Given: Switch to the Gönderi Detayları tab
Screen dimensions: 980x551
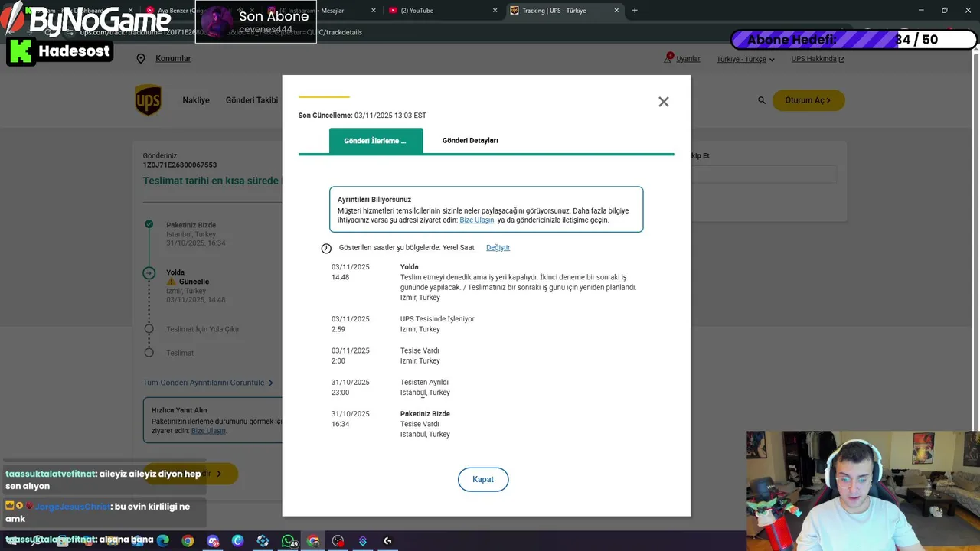Looking at the screenshot, I should click(470, 141).
